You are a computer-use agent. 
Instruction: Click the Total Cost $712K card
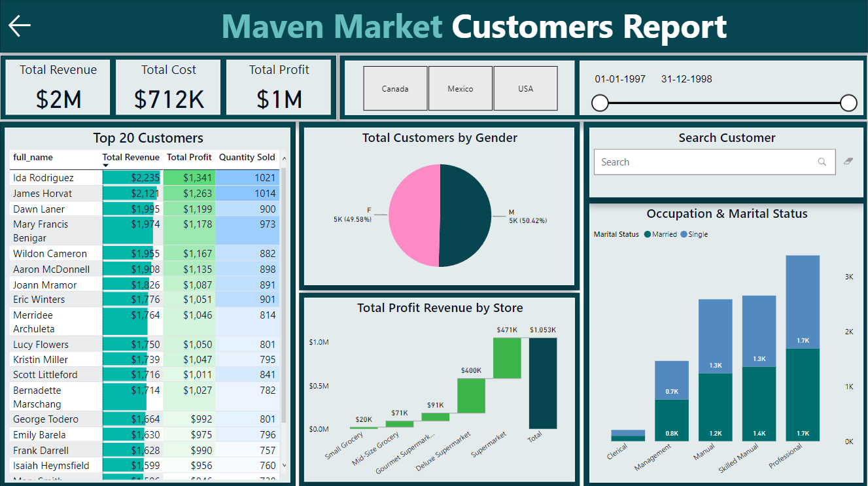click(169, 87)
